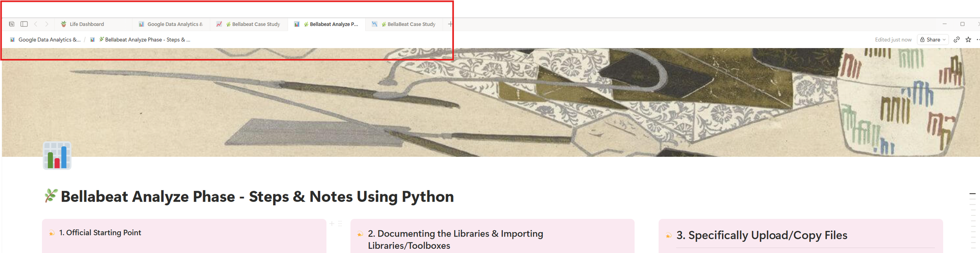Click heading 3. Specifically Upload/Copy Files
Screen dimensions: 980x253
762,235
